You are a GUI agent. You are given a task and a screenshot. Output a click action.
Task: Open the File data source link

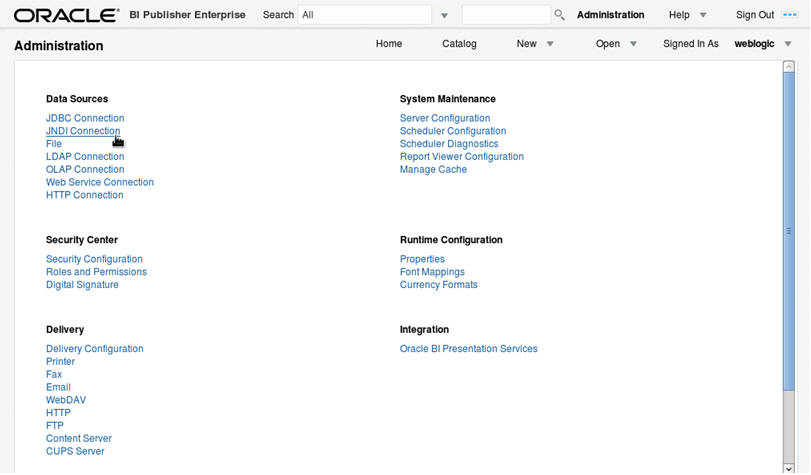(54, 144)
